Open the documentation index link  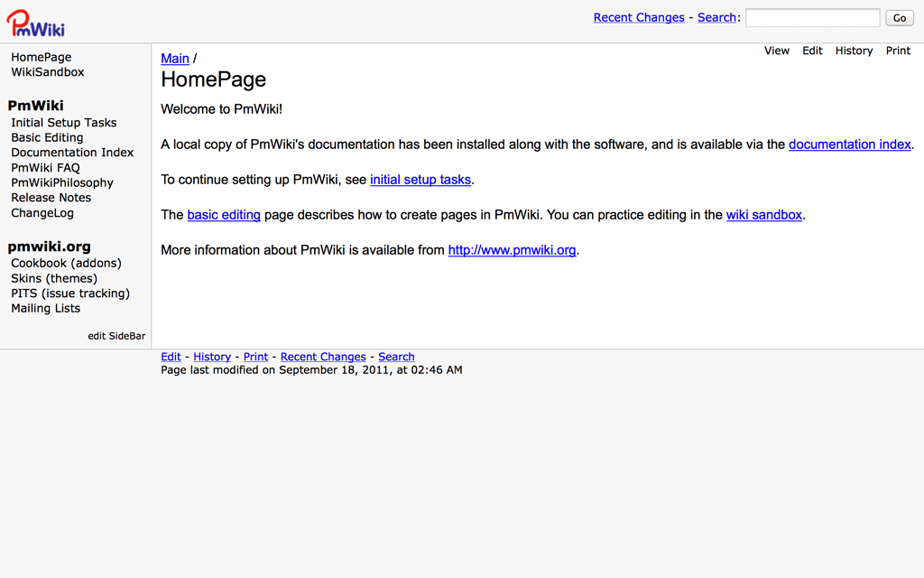point(849,144)
